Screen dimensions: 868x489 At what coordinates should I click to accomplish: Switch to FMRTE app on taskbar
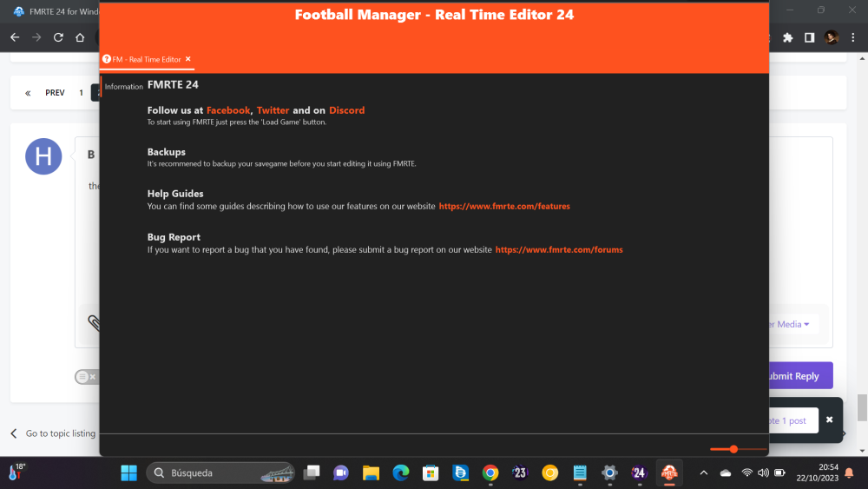pyautogui.click(x=669, y=473)
